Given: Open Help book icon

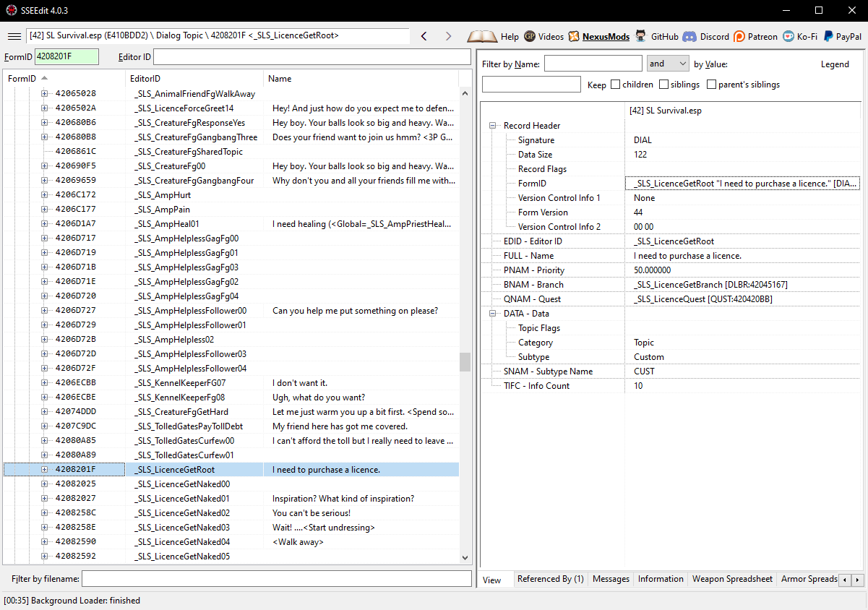Looking at the screenshot, I should [x=493, y=36].
